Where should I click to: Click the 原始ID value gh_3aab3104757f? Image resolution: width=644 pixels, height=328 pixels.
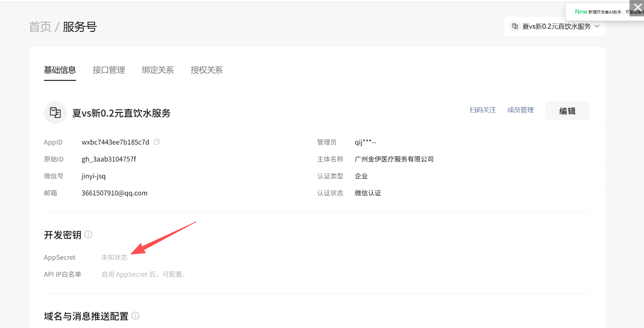pos(109,159)
